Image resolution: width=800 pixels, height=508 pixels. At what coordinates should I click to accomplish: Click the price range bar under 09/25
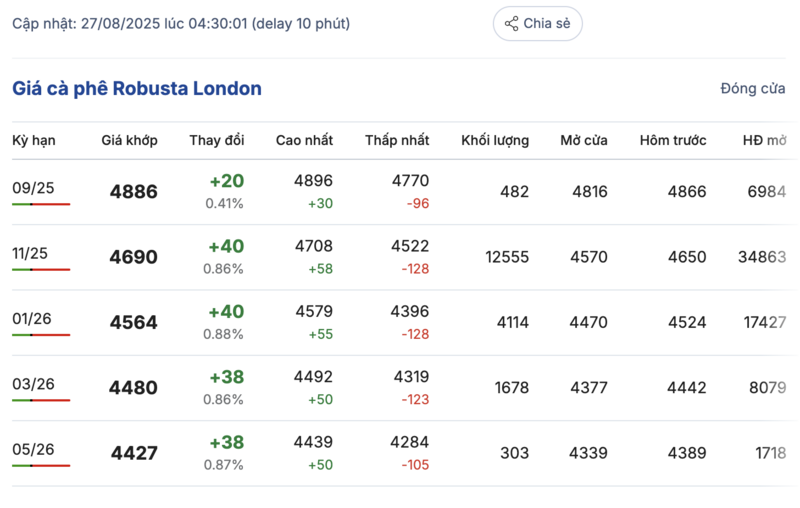click(x=41, y=204)
